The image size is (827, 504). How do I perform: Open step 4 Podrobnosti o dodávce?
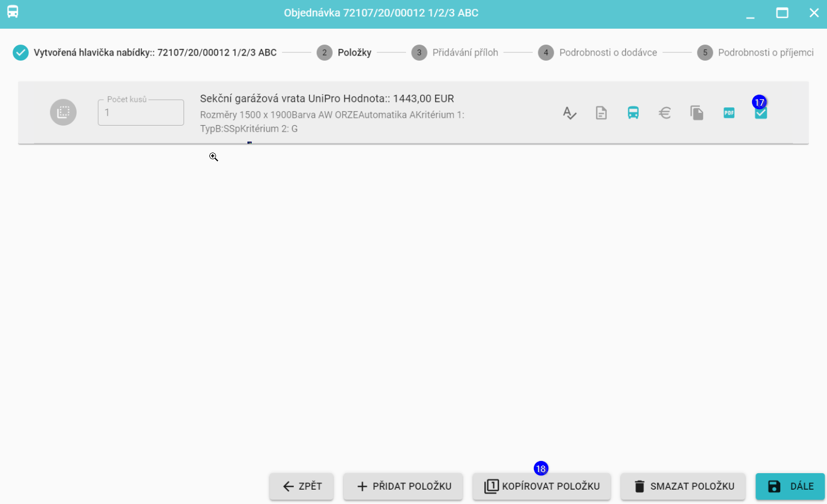point(598,53)
